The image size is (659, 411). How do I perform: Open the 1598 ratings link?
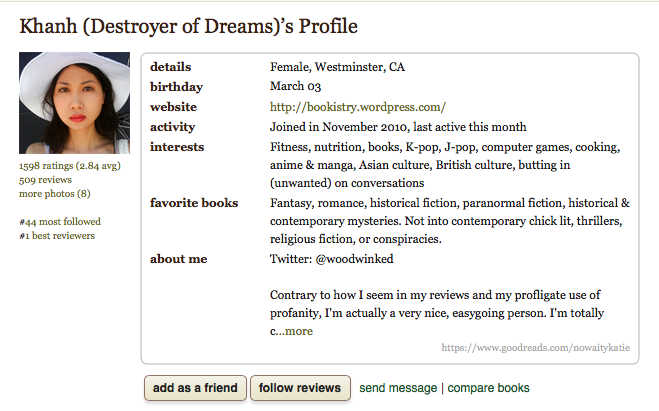pos(70,166)
